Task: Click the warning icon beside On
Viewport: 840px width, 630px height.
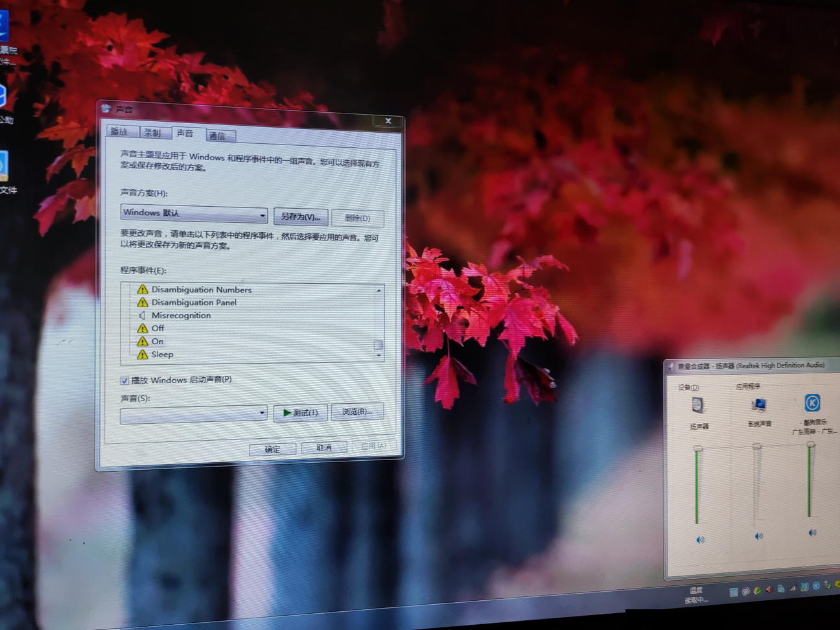Action: coord(143,342)
